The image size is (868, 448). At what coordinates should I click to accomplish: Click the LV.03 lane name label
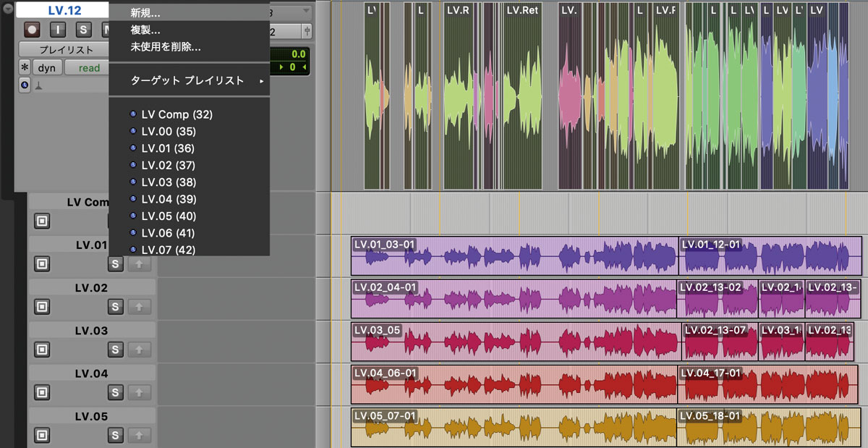point(92,330)
